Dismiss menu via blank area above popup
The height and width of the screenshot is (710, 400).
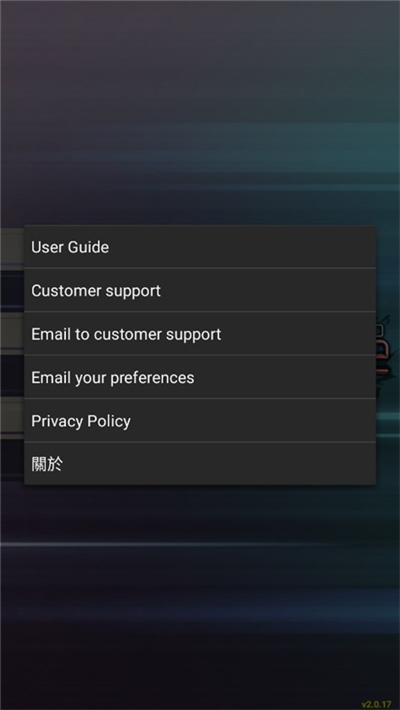[200, 113]
